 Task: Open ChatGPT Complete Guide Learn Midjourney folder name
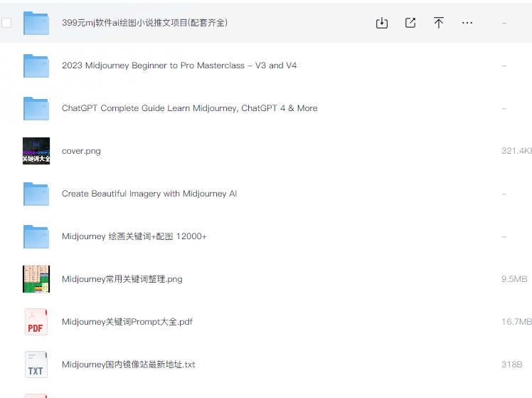tap(190, 108)
